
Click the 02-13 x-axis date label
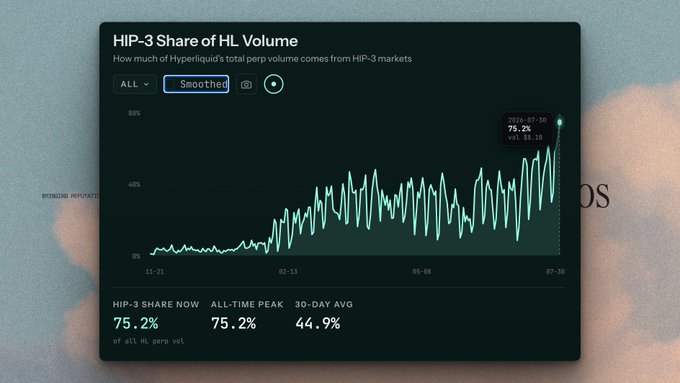pos(288,272)
